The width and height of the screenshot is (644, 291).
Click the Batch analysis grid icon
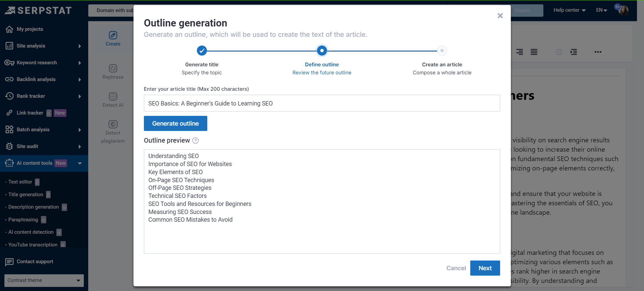[9, 130]
